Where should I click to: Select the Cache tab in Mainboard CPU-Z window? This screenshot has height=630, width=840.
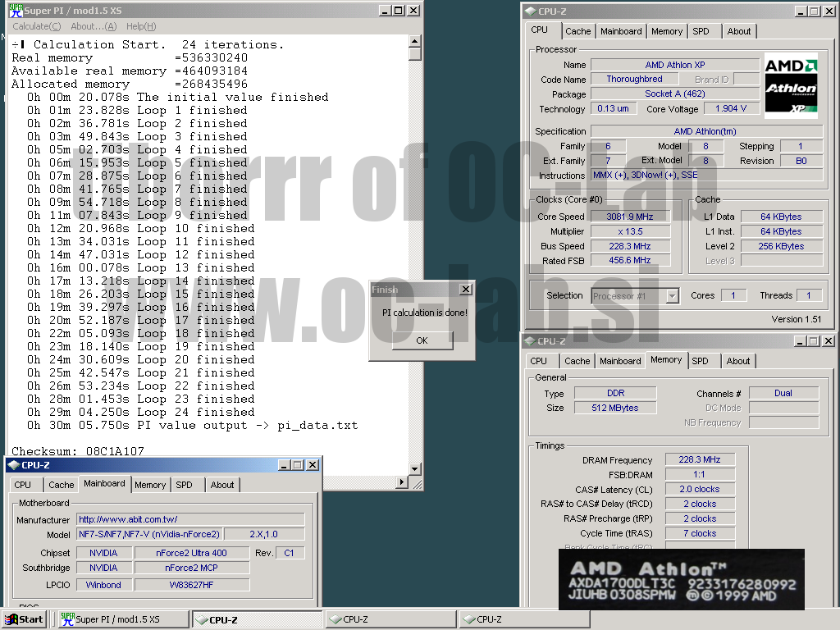(x=61, y=485)
